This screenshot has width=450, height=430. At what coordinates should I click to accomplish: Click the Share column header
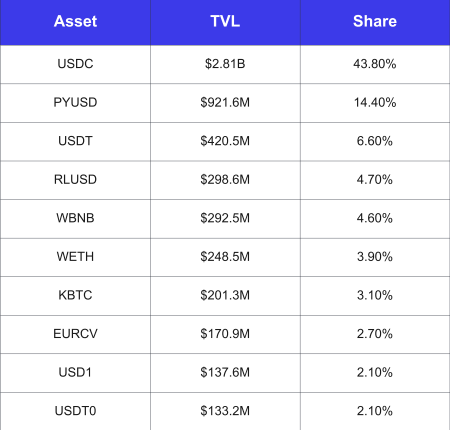tap(375, 21)
